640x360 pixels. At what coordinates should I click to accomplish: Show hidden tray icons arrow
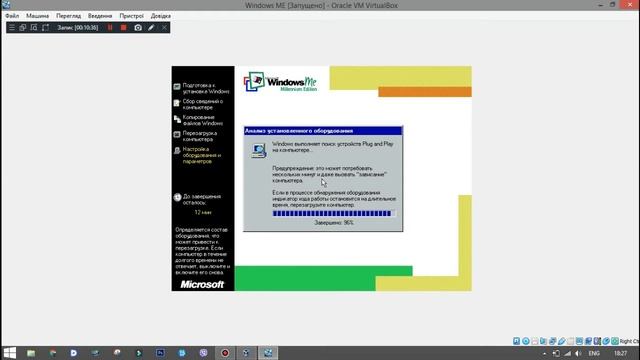pos(544,353)
